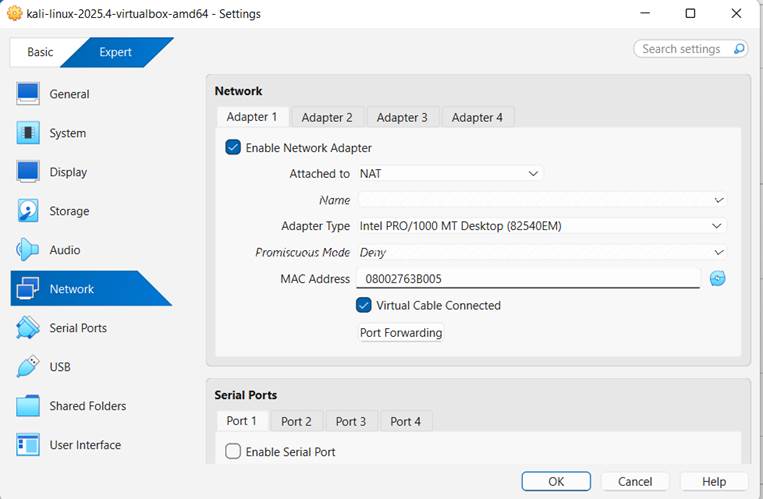Open the Audio speaker icon
This screenshot has width=763, height=499.
[x=28, y=250]
